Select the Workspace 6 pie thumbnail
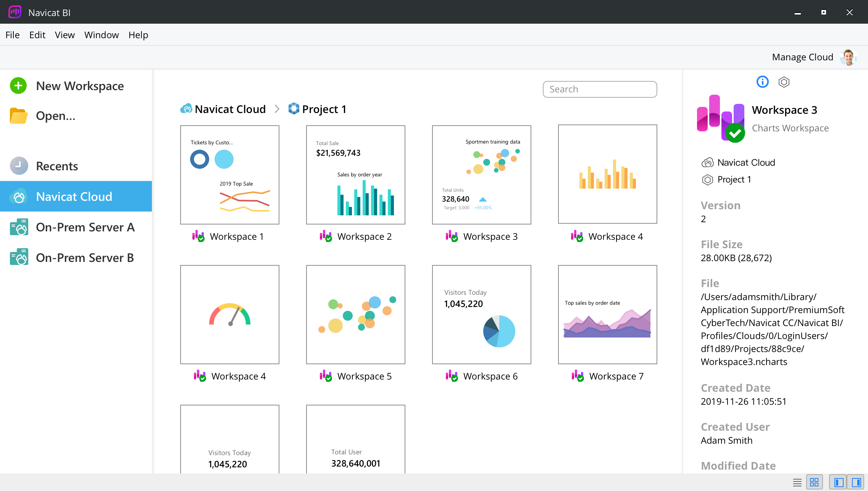Screen dimensions: 868x491 pos(481,314)
